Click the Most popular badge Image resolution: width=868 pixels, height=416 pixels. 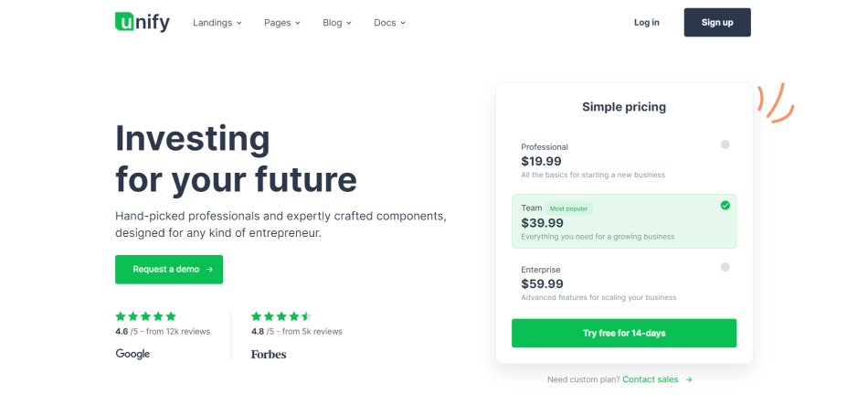click(570, 208)
